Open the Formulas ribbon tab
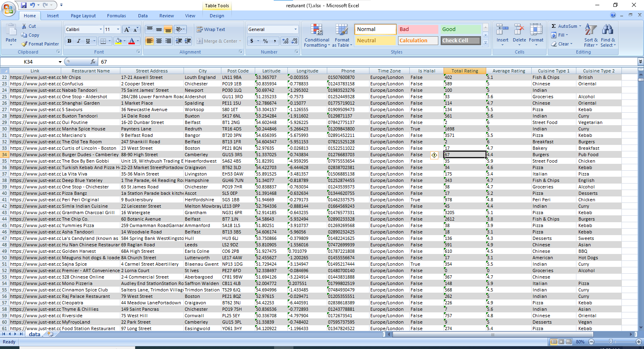The height and width of the screenshot is (349, 644). pos(116,16)
